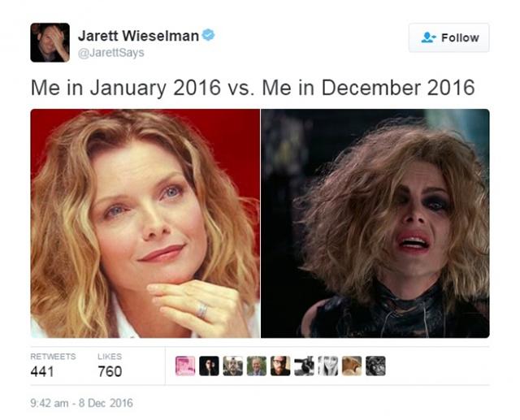The width and height of the screenshot is (520, 420).
Task: Click the person-plus icon inside Follow
Action: [428, 37]
